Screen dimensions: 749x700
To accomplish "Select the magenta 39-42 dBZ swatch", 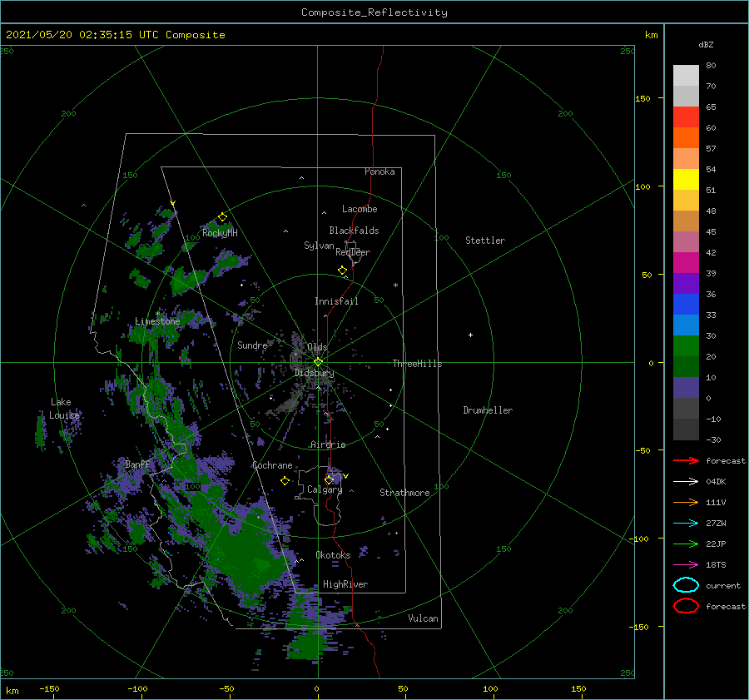I will coord(686,262).
